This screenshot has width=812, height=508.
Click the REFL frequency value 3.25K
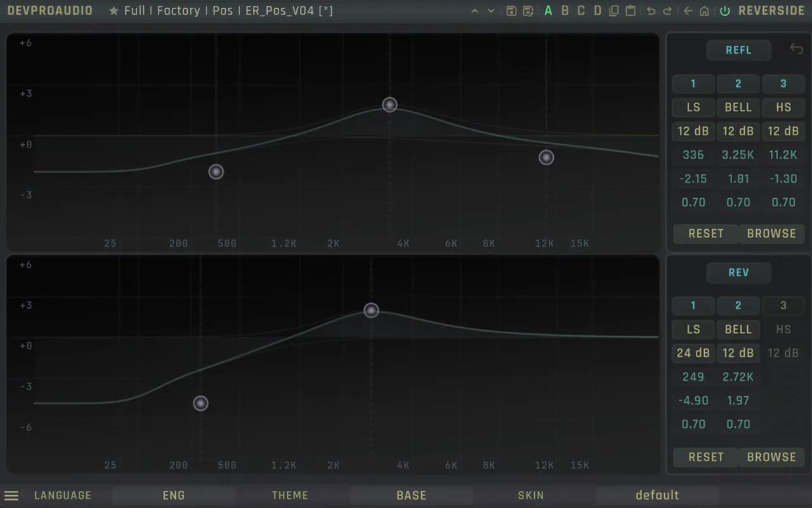738,155
